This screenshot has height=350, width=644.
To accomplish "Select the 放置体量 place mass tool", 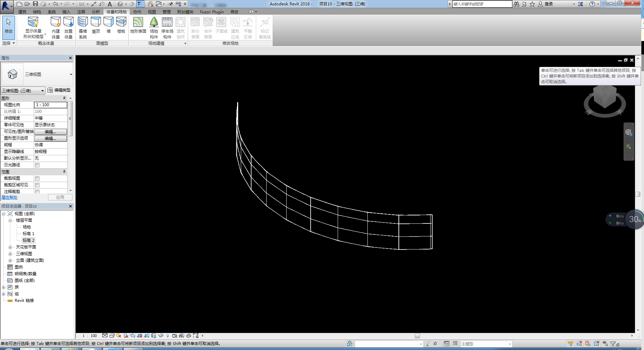I will 68,27.
